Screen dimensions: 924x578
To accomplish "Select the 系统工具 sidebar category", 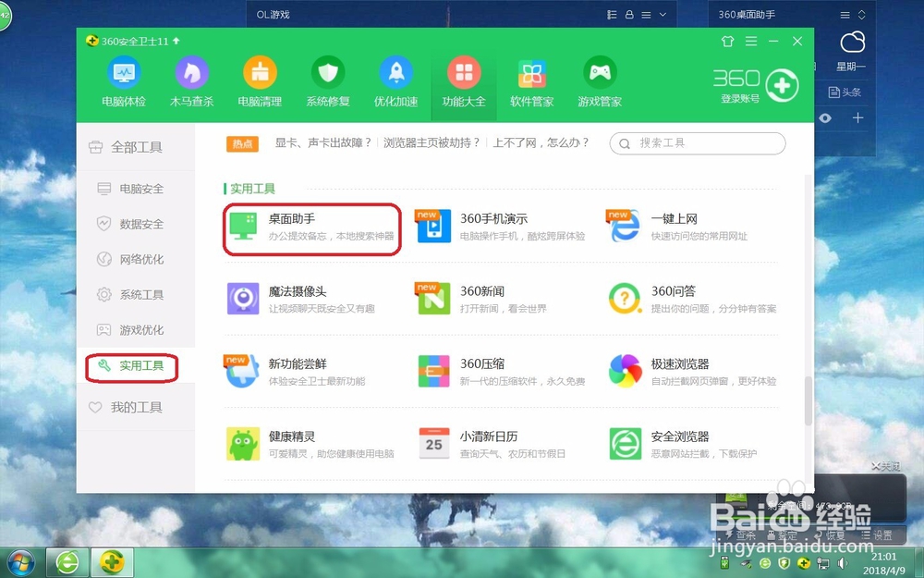I will [135, 295].
